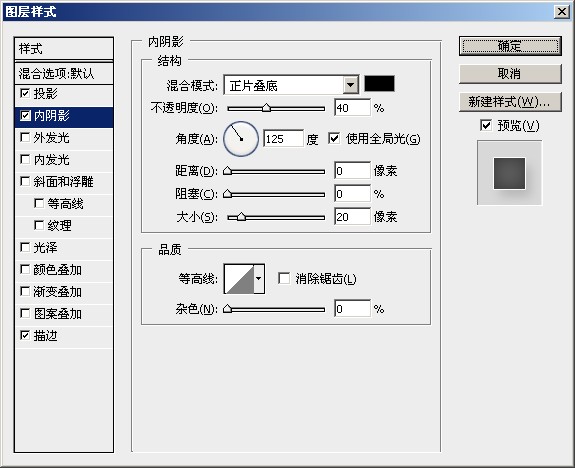Select the 样式 list header
Screen dimensions: 575x468
coord(64,48)
